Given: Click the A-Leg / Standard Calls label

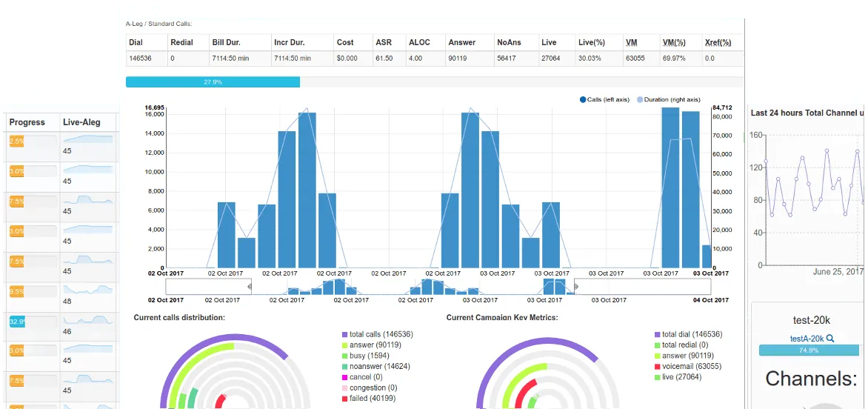Looking at the screenshot, I should pos(159,24).
